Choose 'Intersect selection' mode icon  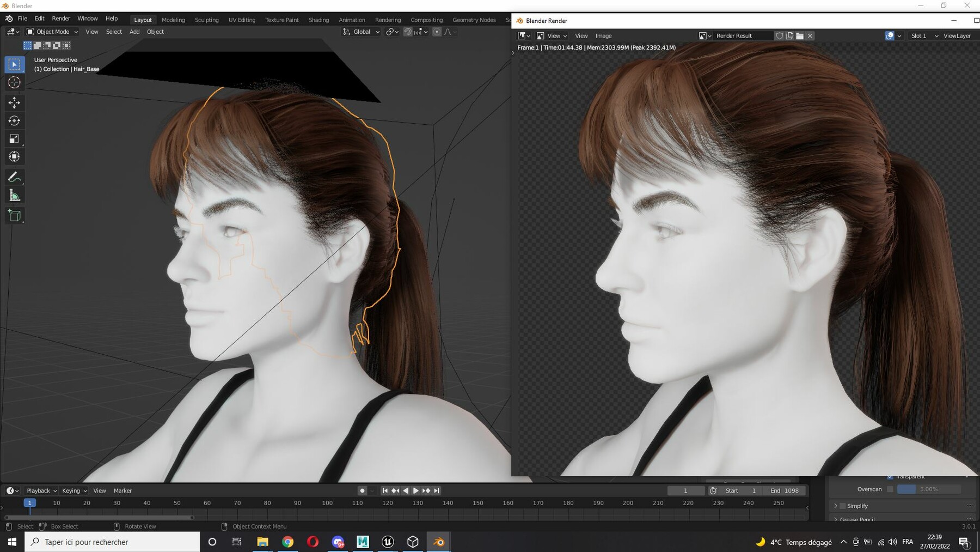(x=66, y=45)
